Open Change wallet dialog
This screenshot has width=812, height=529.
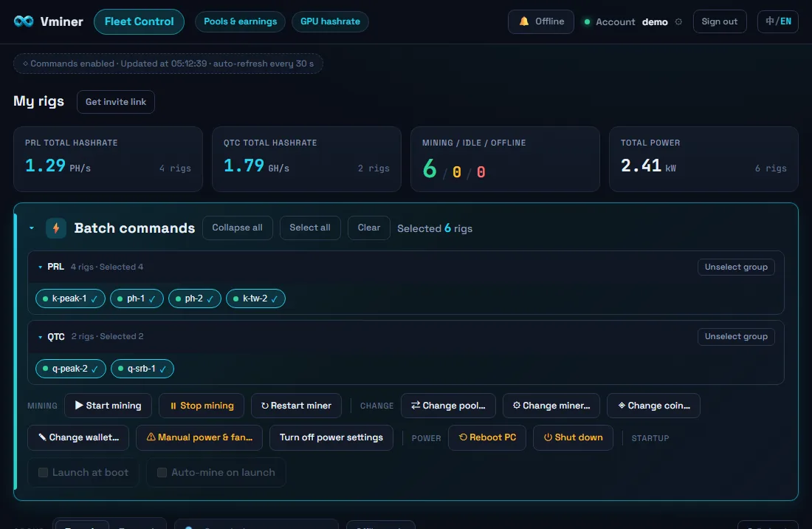pos(78,438)
